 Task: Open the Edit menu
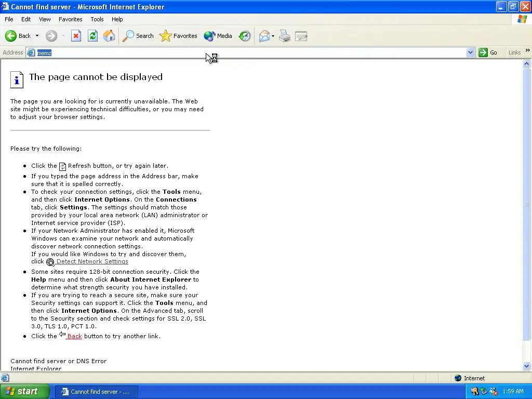pos(26,19)
